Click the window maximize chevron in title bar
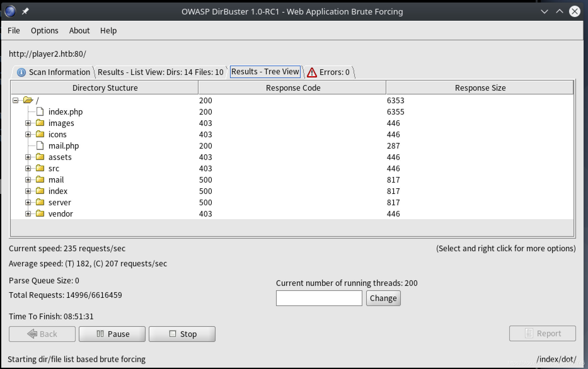588x369 pixels. point(559,11)
